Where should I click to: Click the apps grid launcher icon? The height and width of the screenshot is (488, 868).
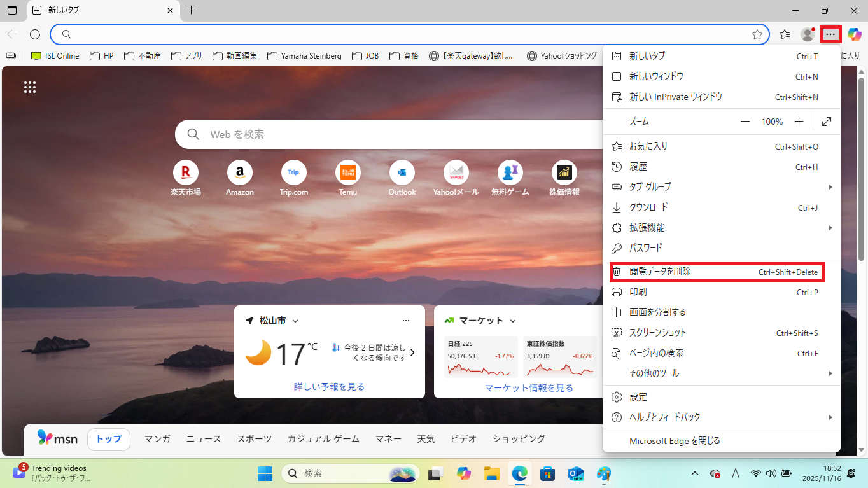click(30, 87)
